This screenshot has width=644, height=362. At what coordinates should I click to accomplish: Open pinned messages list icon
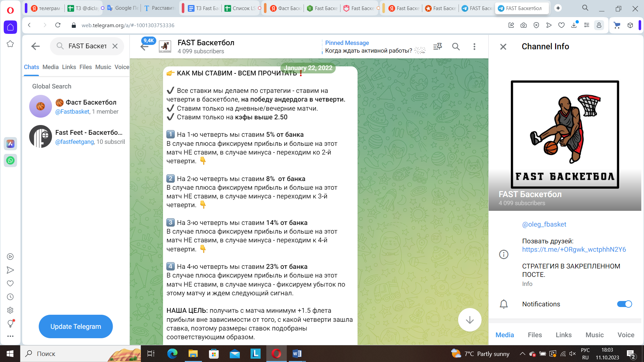(x=437, y=47)
